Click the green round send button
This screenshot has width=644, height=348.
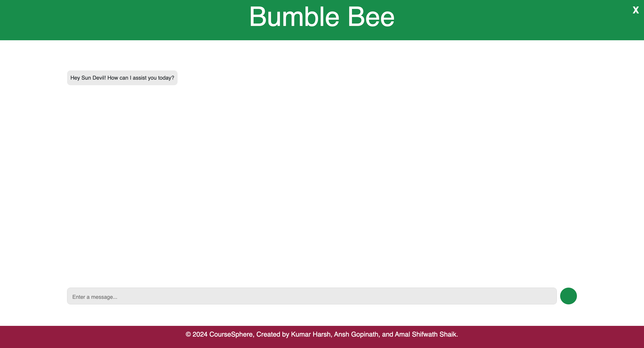point(568,296)
